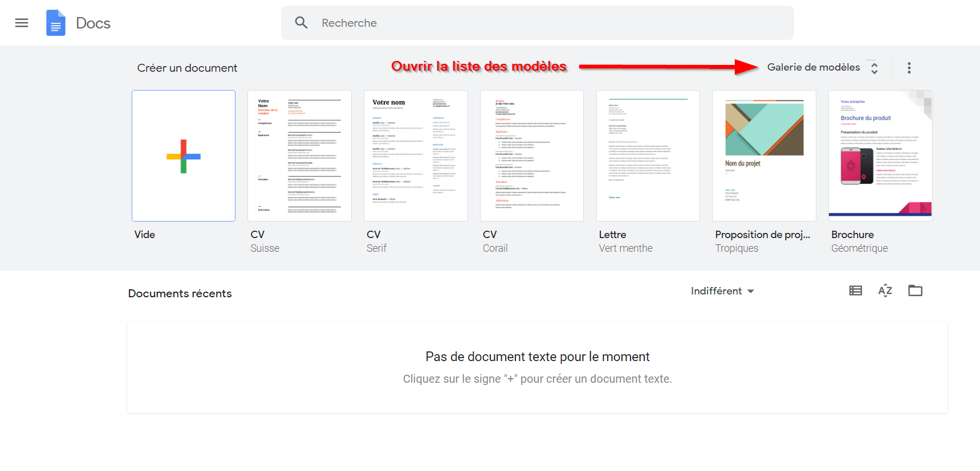Switch to list view icon

(855, 290)
